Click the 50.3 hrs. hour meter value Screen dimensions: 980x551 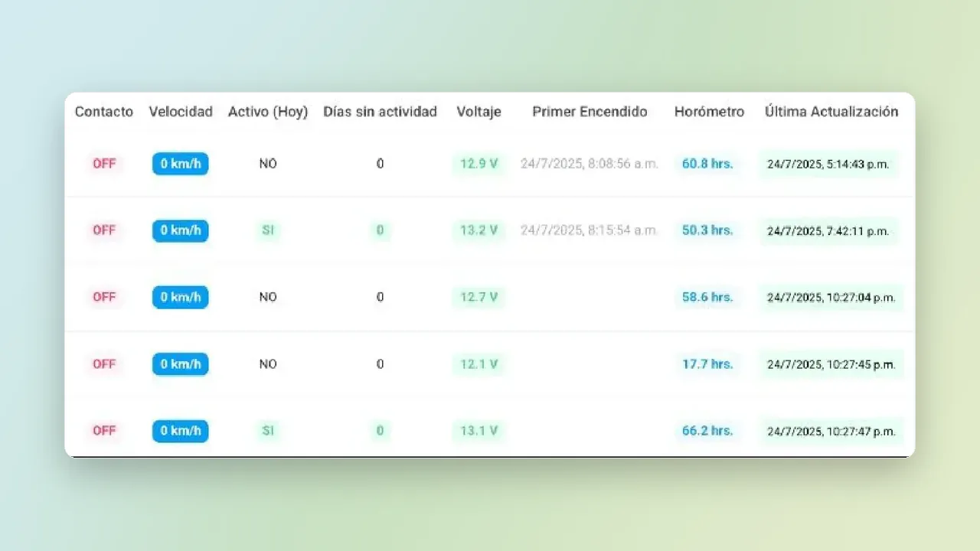pos(707,230)
